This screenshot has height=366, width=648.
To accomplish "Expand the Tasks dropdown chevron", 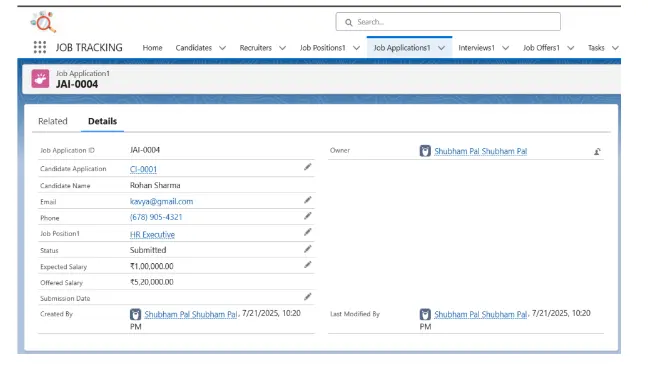I will (615, 48).
